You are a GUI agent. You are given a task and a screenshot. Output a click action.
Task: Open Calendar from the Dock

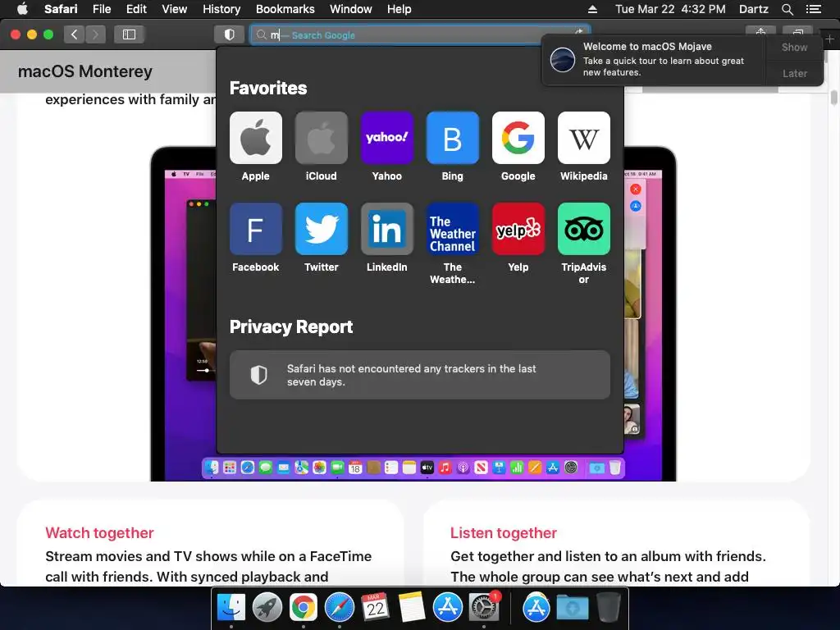pos(375,607)
